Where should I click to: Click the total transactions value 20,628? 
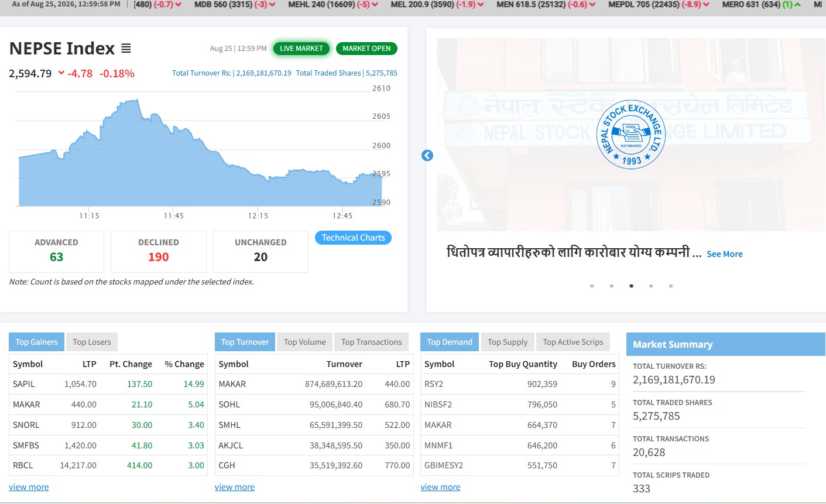[649, 452]
